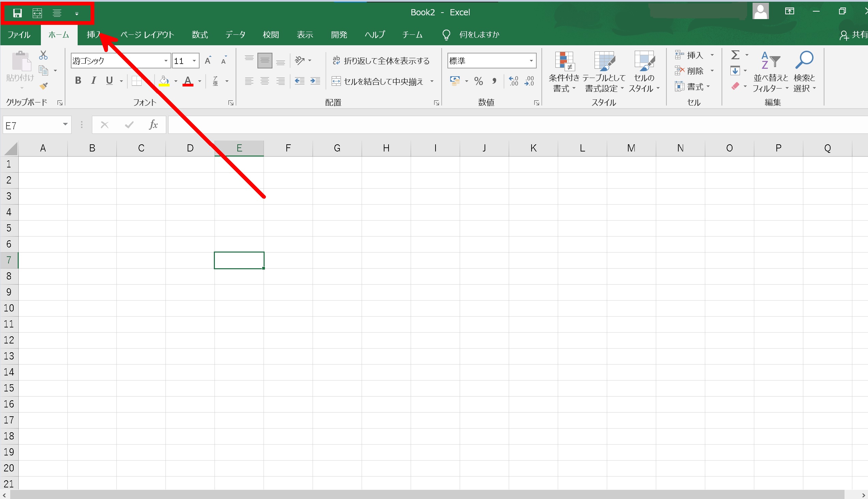Viewport: 868px width, 499px height.
Task: Apply yellow fill color bucket
Action: pyautogui.click(x=164, y=81)
